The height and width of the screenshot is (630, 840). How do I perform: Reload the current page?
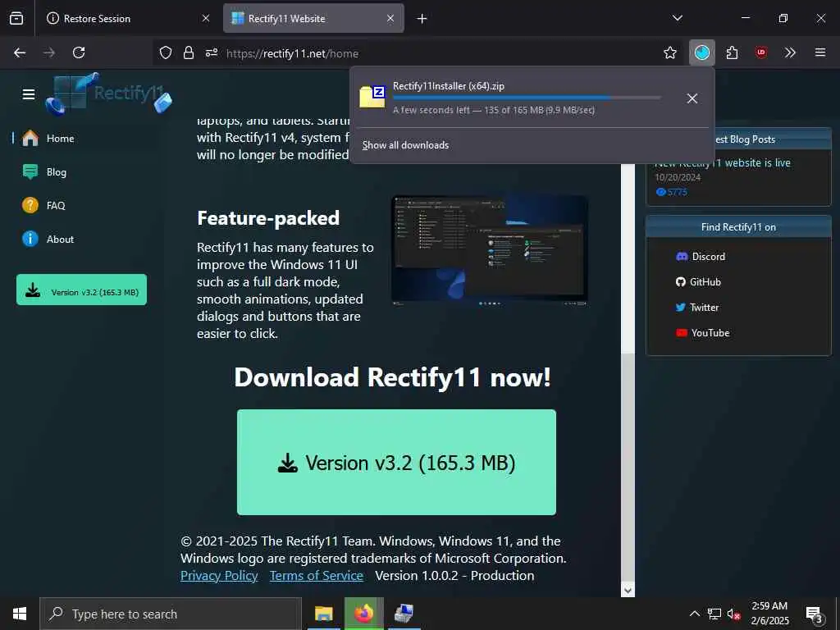click(79, 52)
